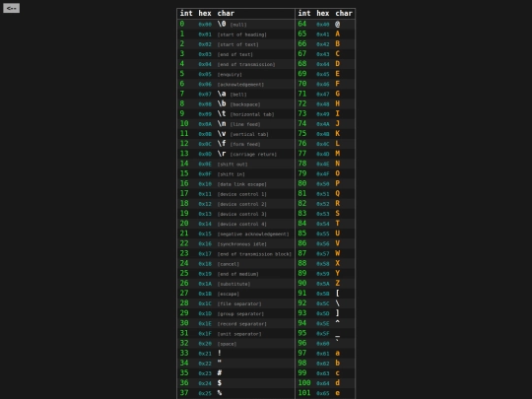Viewport: 532px width, 399px height.
Task: Click the lowercase 'a' in row 97
Action: point(337,353)
